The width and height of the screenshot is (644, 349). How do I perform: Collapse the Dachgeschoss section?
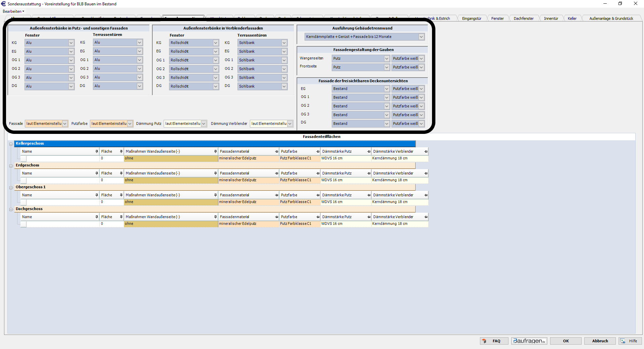tap(11, 209)
